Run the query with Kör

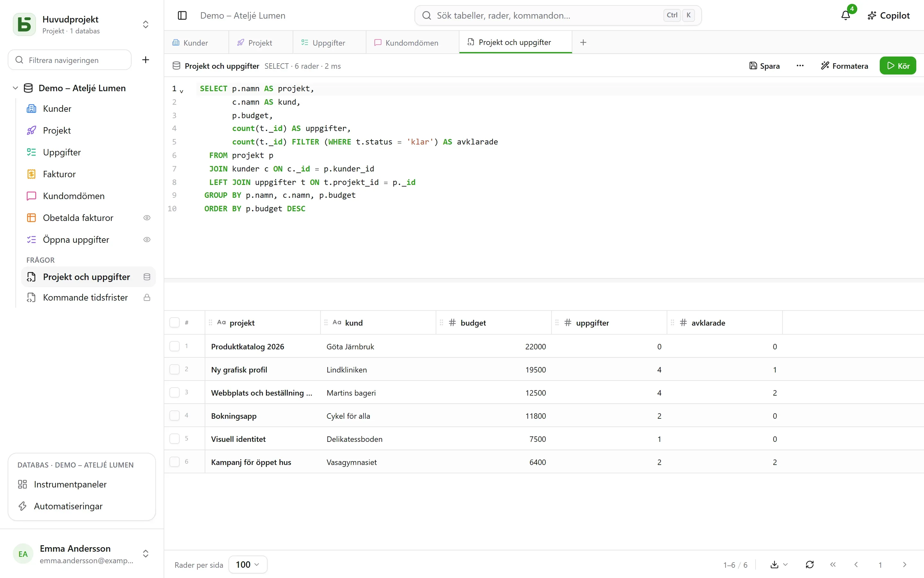pyautogui.click(x=898, y=66)
